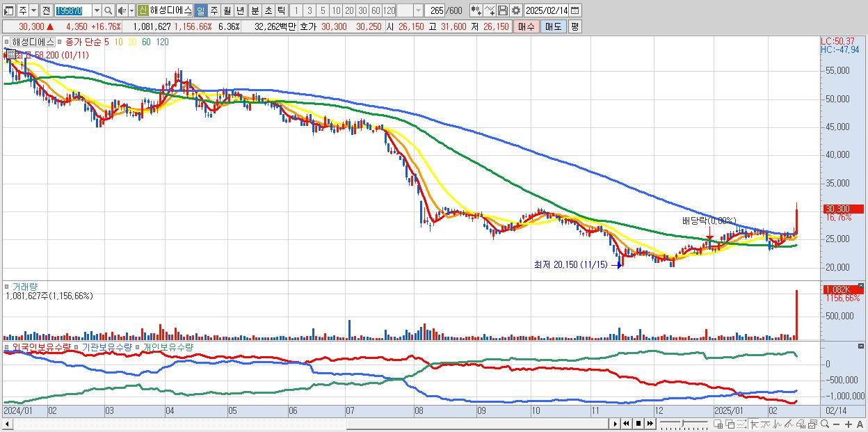Open the 주 dropdown arrow
Image resolution: width=868 pixels, height=432 pixels.
coord(33,10)
